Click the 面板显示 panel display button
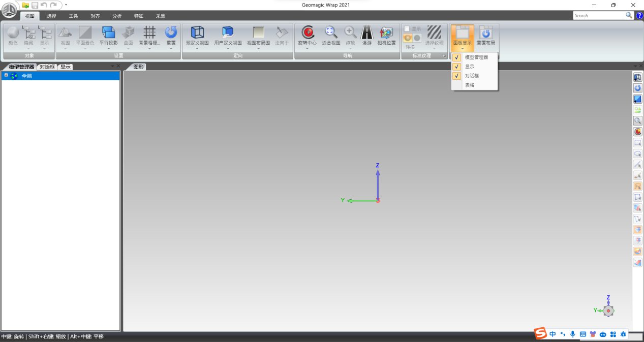Screen dimensions: 644x342 (463, 37)
